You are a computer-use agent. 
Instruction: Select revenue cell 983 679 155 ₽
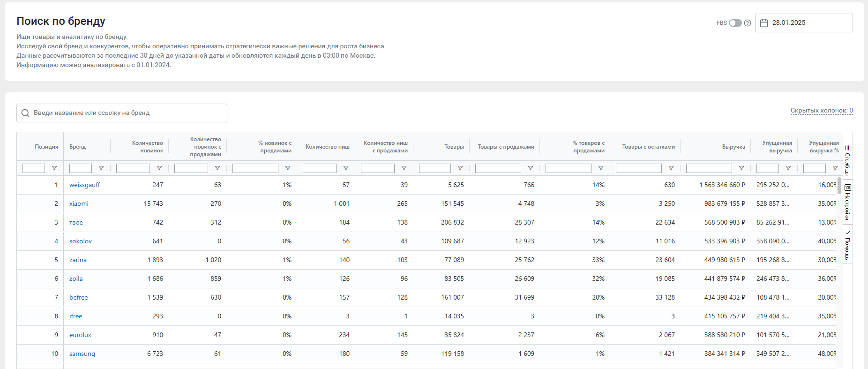click(x=725, y=203)
